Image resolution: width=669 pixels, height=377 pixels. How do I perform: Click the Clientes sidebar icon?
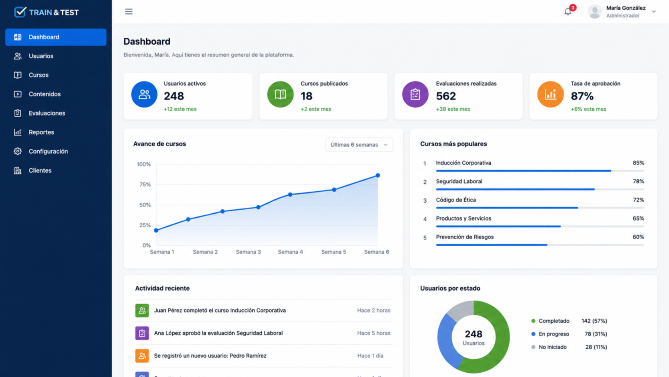pos(17,170)
